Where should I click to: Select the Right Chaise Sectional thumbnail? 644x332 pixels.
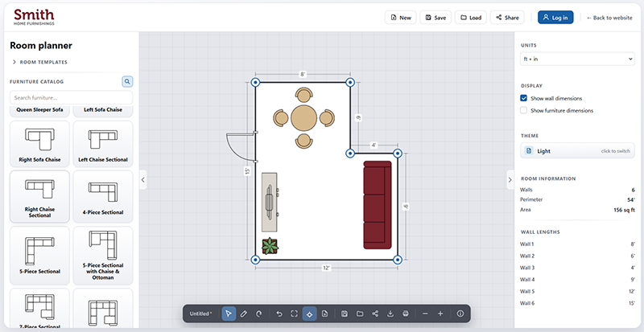coord(39,196)
